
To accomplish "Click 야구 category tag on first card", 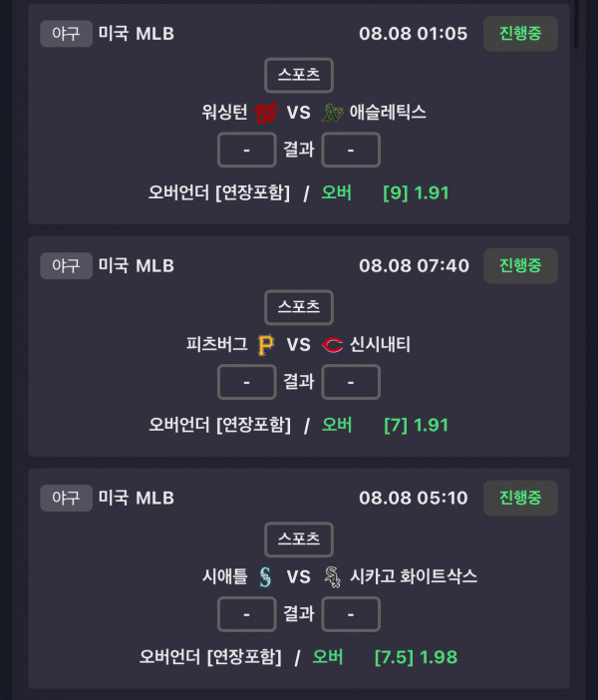I will click(x=67, y=34).
